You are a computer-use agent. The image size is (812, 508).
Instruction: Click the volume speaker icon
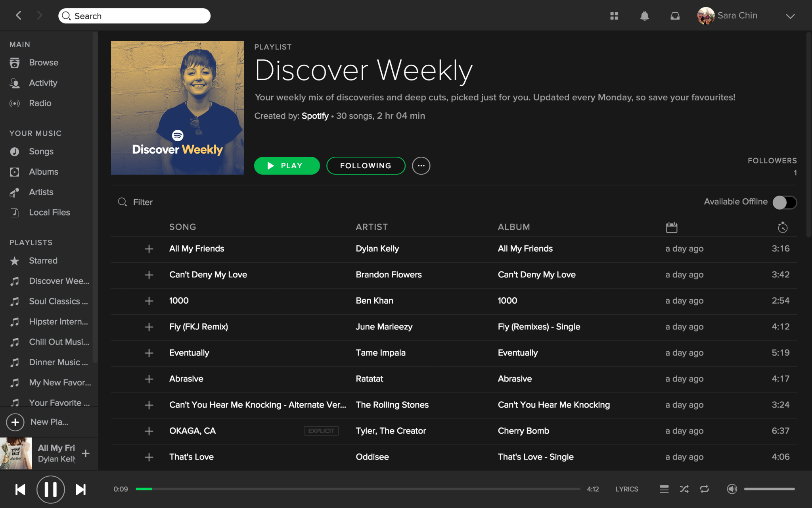[732, 489]
